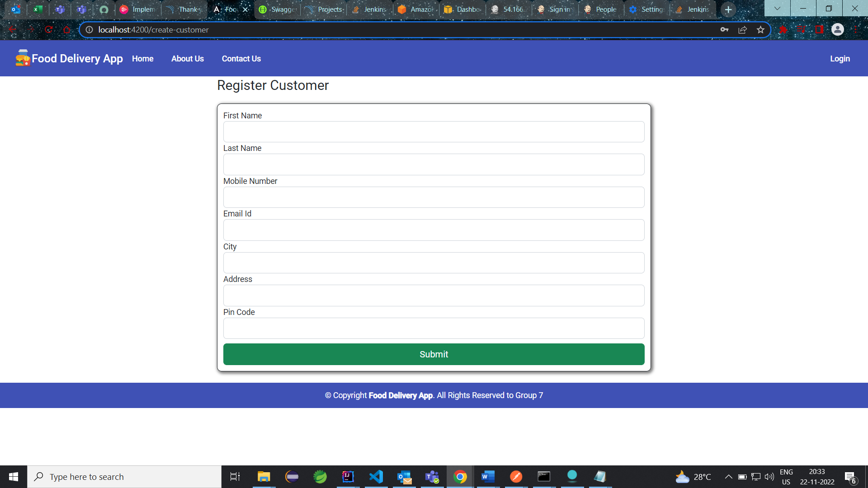
Task: Expand the tab search chevron
Action: pos(777,9)
